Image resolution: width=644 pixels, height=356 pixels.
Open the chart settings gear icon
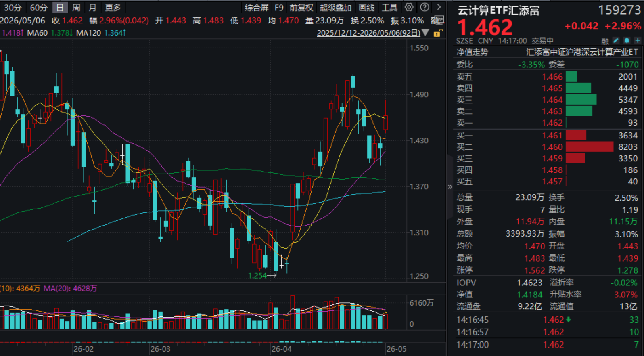[x=409, y=7]
